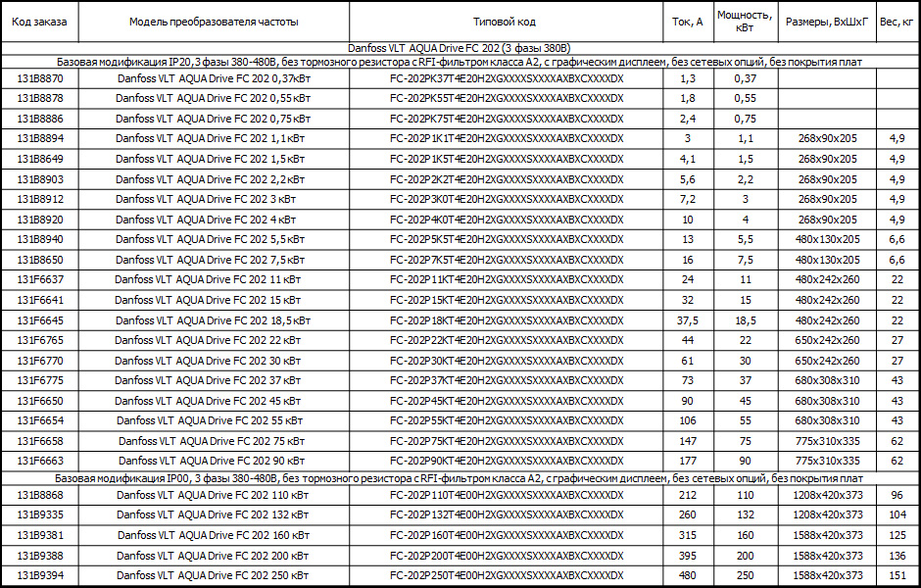Image resolution: width=921 pixels, height=588 pixels.
Task: Select order code 131F6637
Action: point(40,279)
